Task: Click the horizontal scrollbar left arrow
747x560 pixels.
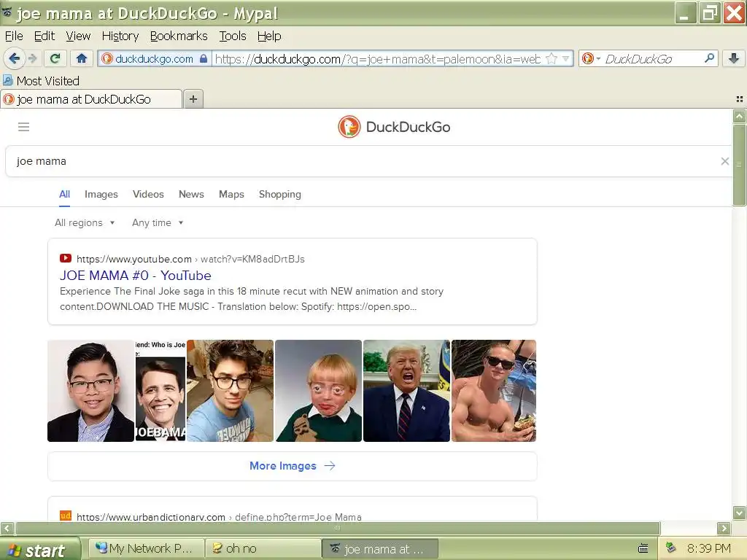Action: [7, 528]
